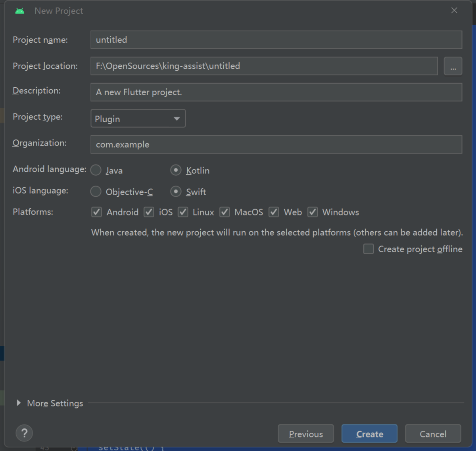Click the New Project window title
Screen dimensions: 476x451
point(59,11)
